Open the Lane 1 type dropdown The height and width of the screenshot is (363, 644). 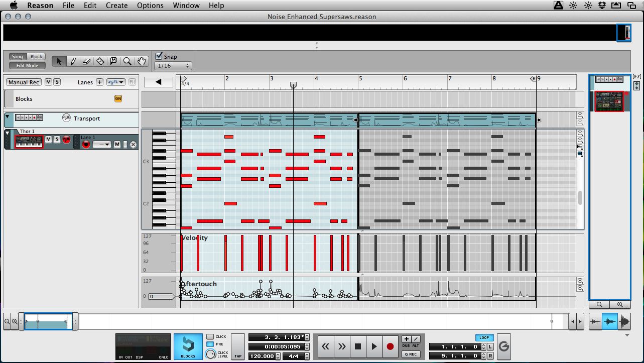coord(102,145)
